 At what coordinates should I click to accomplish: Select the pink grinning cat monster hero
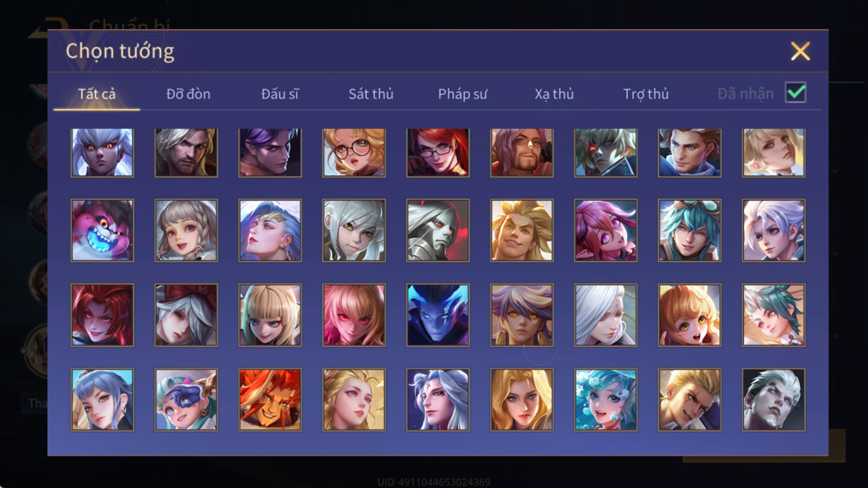(102, 230)
